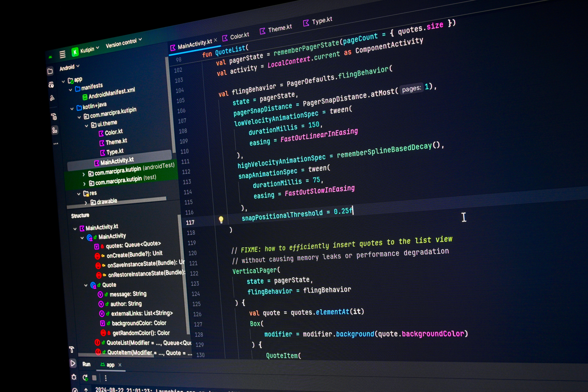Switch to the Type.kt editor tab
This screenshot has width=588, height=392.
click(318, 21)
